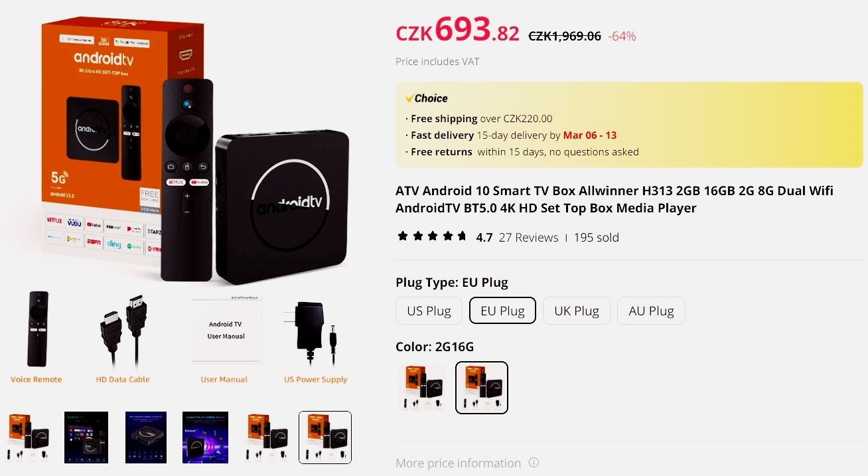
Task: Open the fourth purple gallery thumbnail
Action: (205, 437)
